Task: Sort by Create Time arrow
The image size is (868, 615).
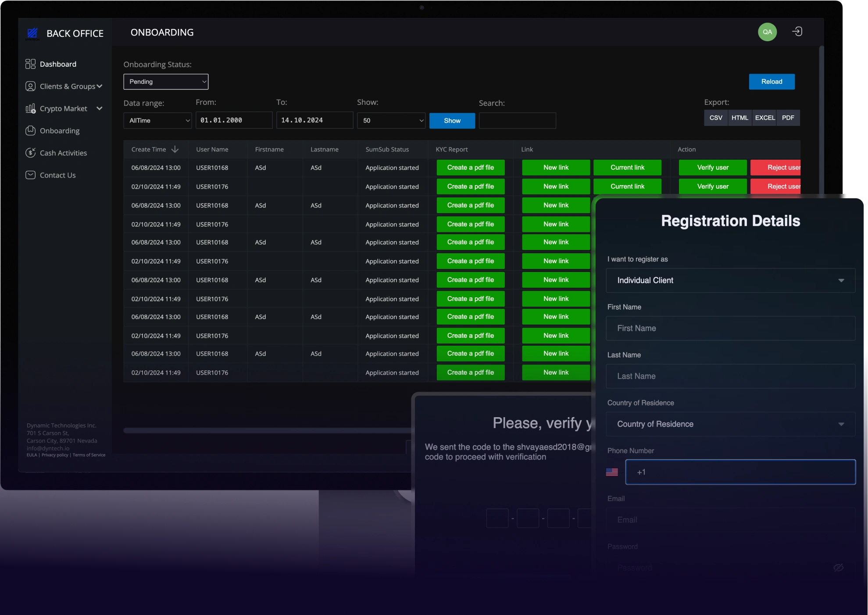Action: [175, 150]
